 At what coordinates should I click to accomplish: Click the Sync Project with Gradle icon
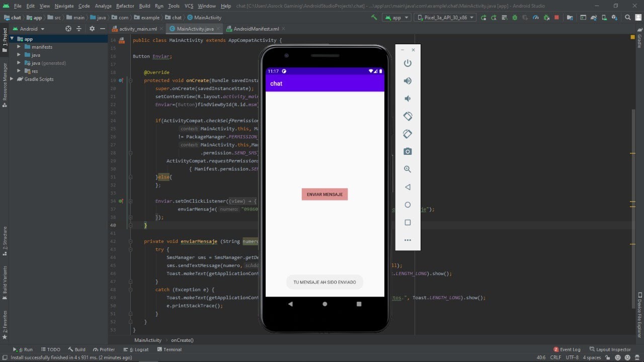point(594,17)
